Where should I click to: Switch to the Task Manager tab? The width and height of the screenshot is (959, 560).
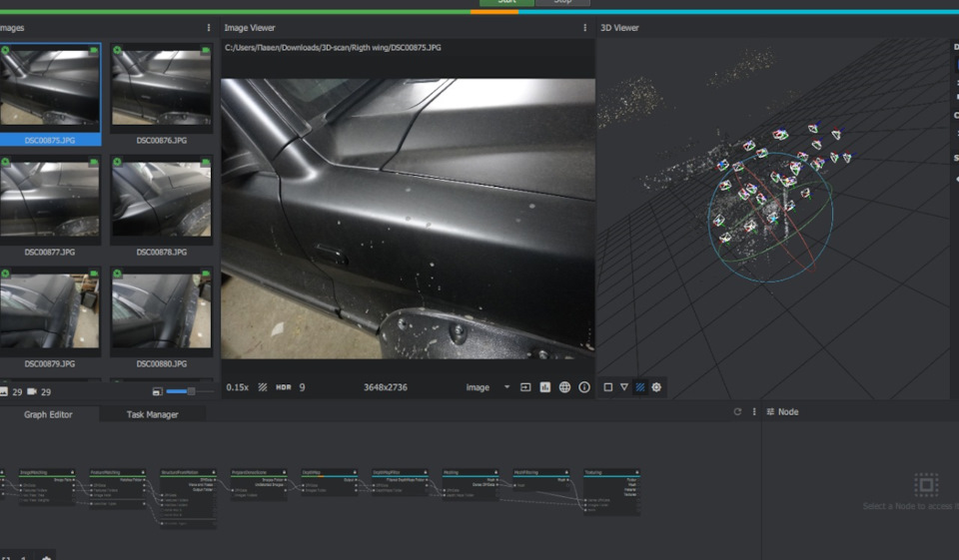pyautogui.click(x=152, y=414)
